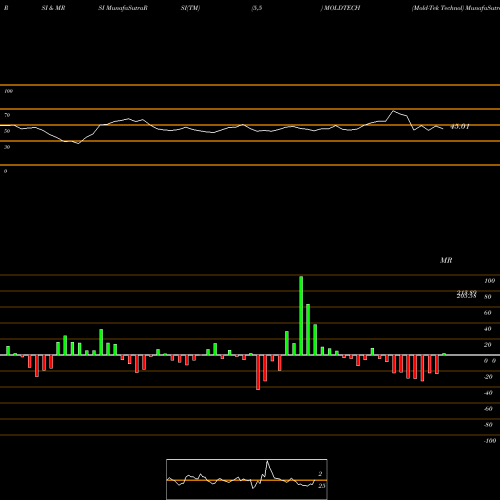Click the tallest green MR histogram bar
500x500 pixels.
301,316
